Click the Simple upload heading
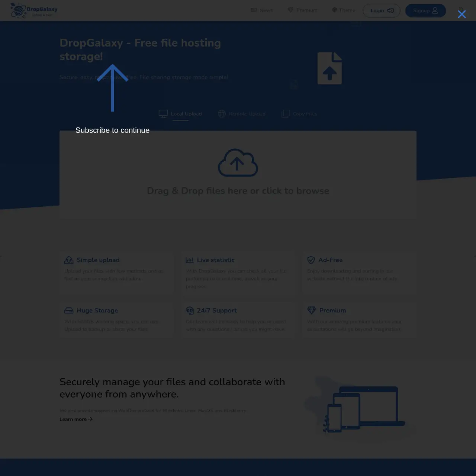Viewport: 476px width, 476px height. (98, 260)
